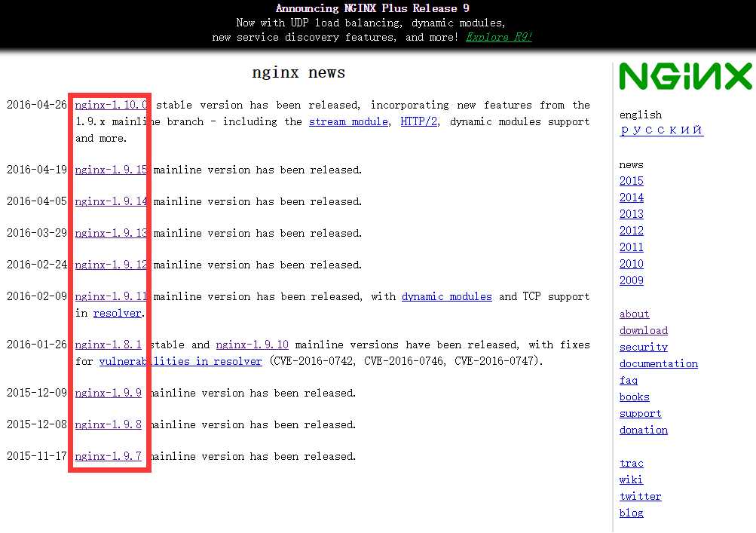756x533 pixels.
Task: Open the blog link
Action: tap(632, 513)
